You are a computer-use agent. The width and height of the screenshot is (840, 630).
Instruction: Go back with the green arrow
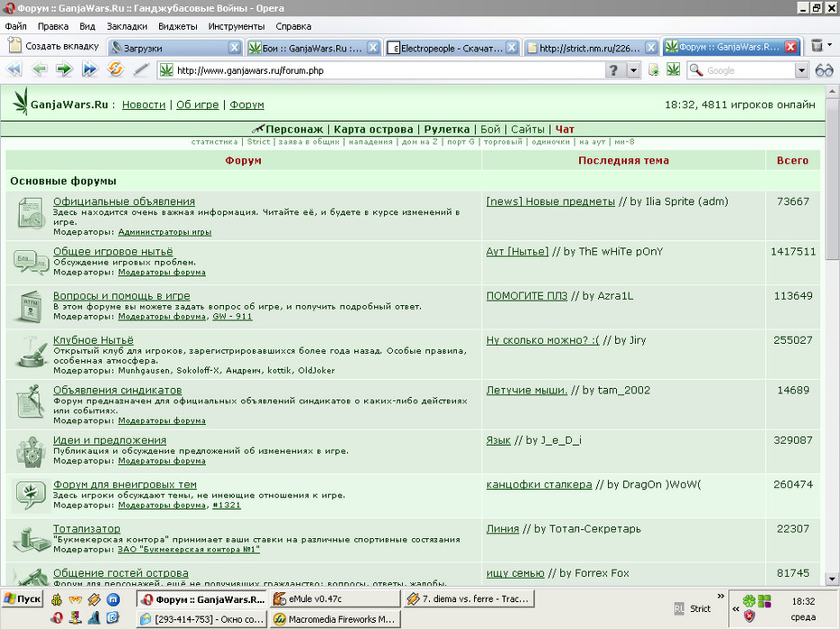click(x=39, y=69)
